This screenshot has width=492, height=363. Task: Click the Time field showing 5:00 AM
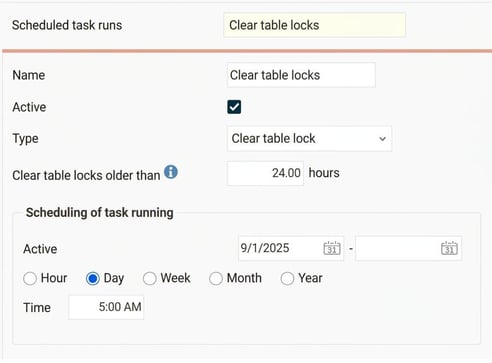[x=106, y=307]
